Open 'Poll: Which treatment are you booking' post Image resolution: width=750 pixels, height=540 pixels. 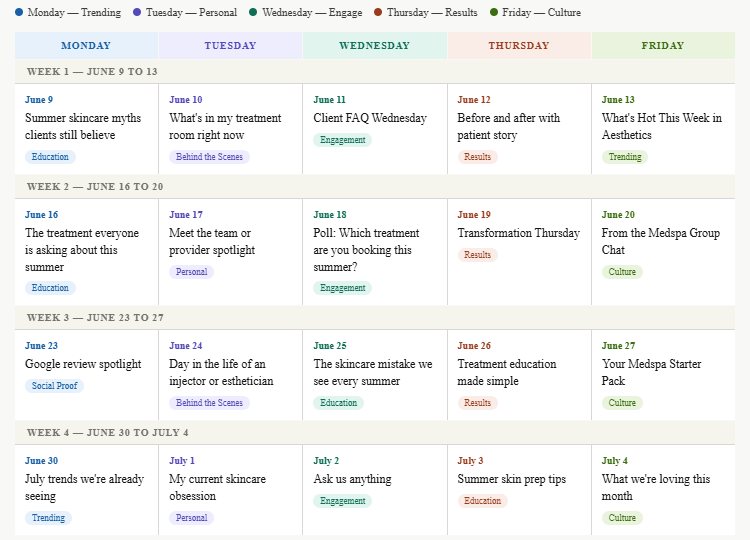coord(366,250)
